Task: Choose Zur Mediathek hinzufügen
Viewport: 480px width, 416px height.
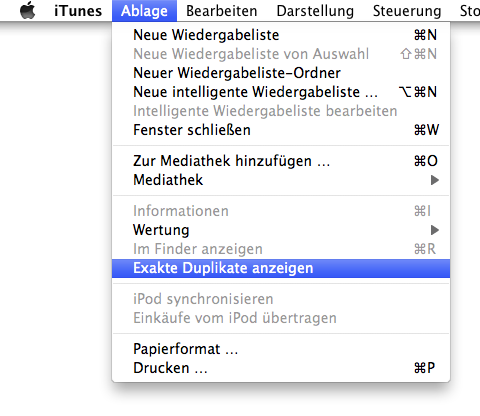Action: [x=281, y=161]
